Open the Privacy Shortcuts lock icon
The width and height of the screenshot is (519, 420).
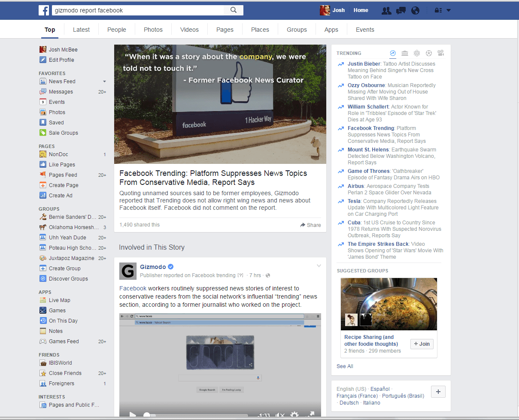[438, 11]
